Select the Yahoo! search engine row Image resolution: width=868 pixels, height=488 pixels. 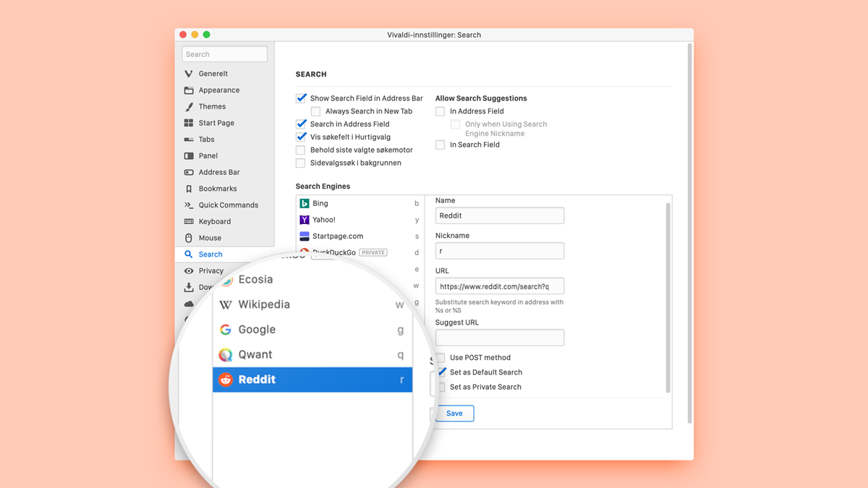pyautogui.click(x=360, y=220)
